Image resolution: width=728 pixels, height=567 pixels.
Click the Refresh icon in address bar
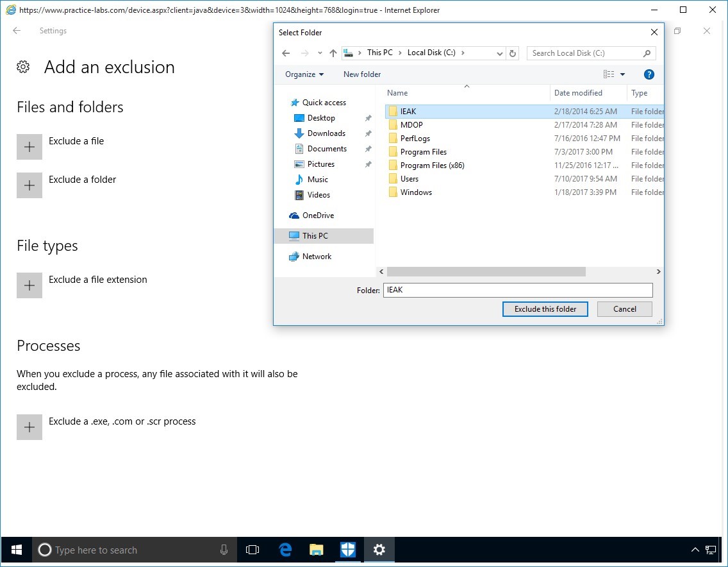tap(513, 53)
